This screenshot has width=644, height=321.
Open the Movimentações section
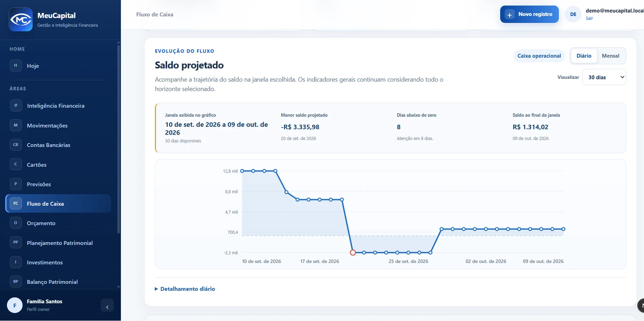click(58, 126)
